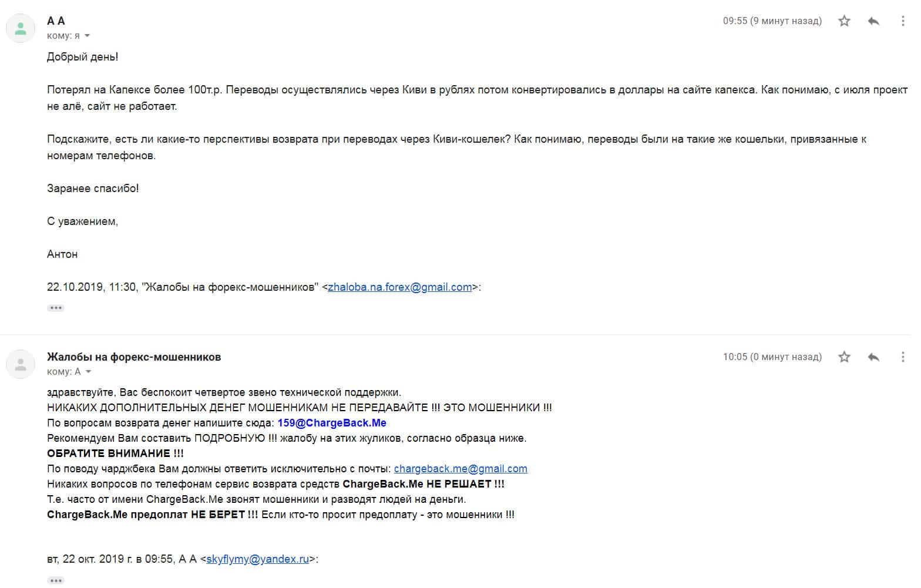Click the 159@ChargeBack.Me email link
Screen dimensions: 921x588
pos(332,423)
